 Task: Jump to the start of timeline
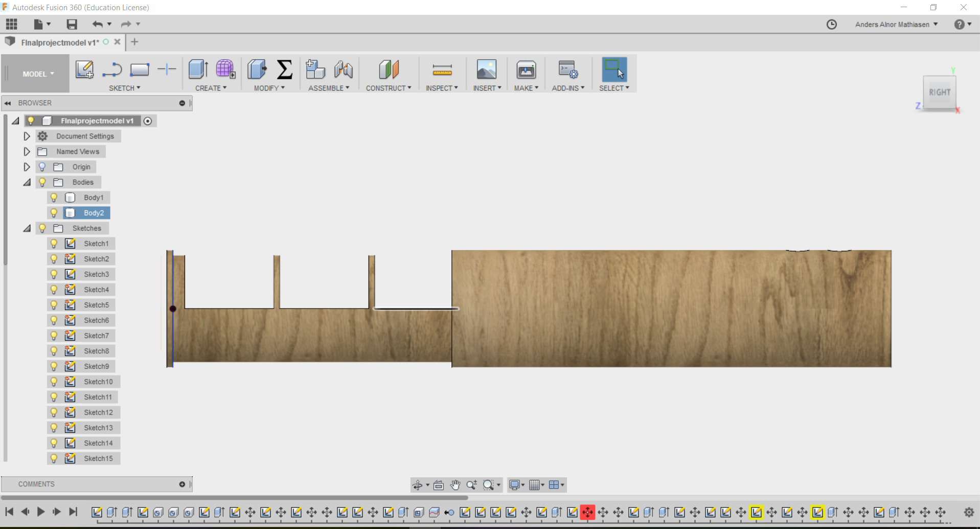click(x=9, y=512)
